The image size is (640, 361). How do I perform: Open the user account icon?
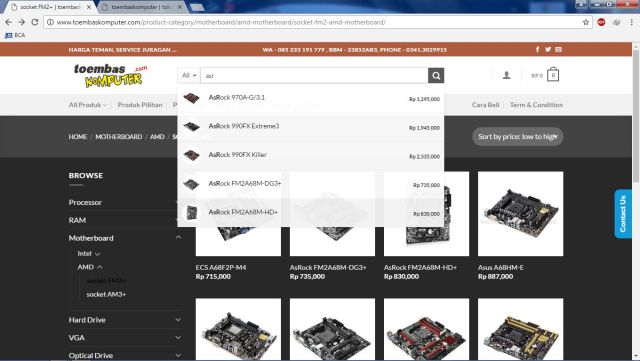coord(506,75)
